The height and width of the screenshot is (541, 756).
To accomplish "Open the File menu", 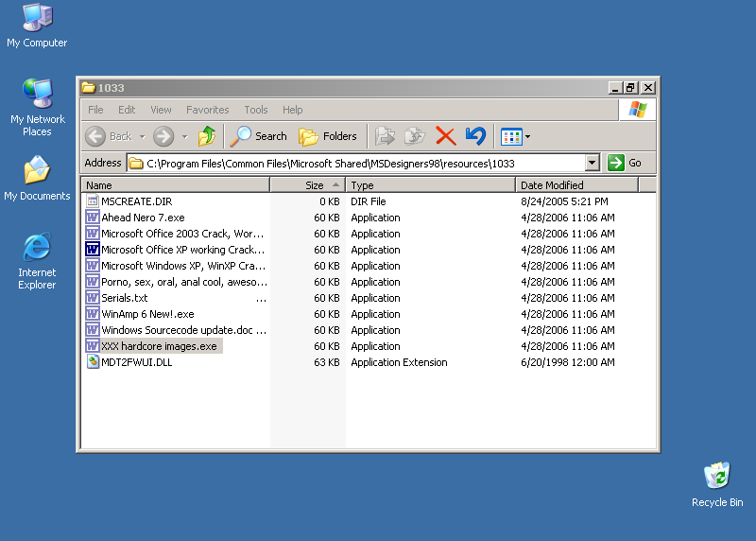I will click(x=95, y=110).
